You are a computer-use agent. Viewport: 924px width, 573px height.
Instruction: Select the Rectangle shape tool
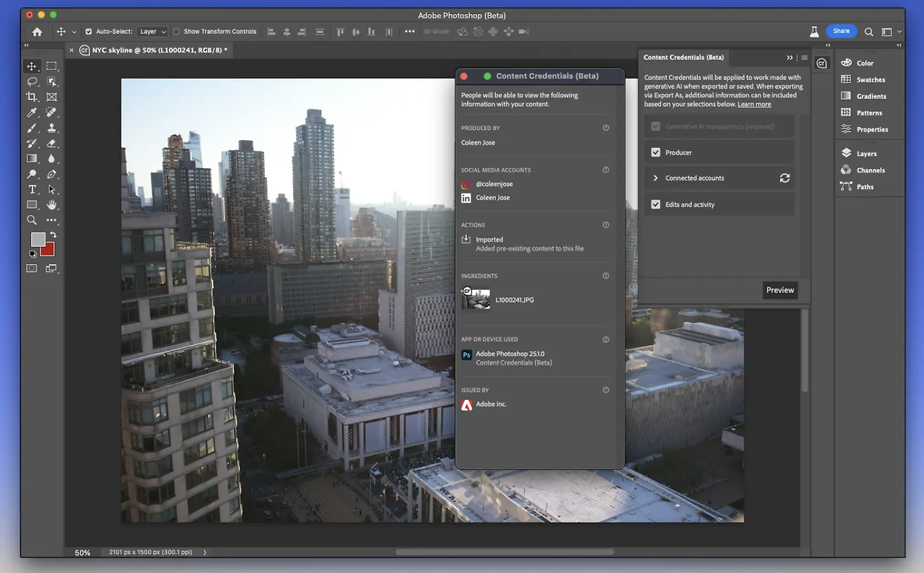tap(32, 205)
